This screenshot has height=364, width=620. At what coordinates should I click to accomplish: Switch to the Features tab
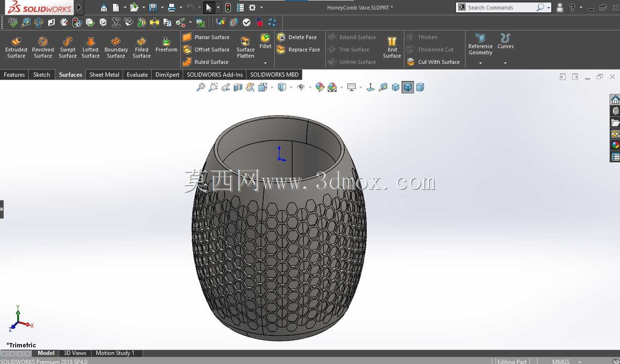[14, 75]
